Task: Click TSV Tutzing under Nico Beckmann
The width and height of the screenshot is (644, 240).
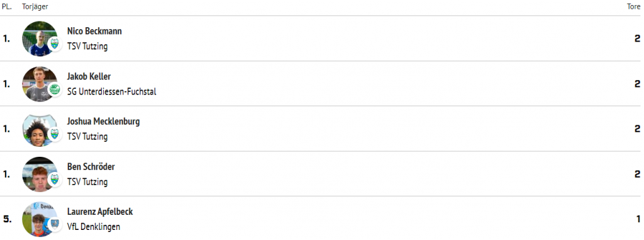Action: click(x=87, y=46)
